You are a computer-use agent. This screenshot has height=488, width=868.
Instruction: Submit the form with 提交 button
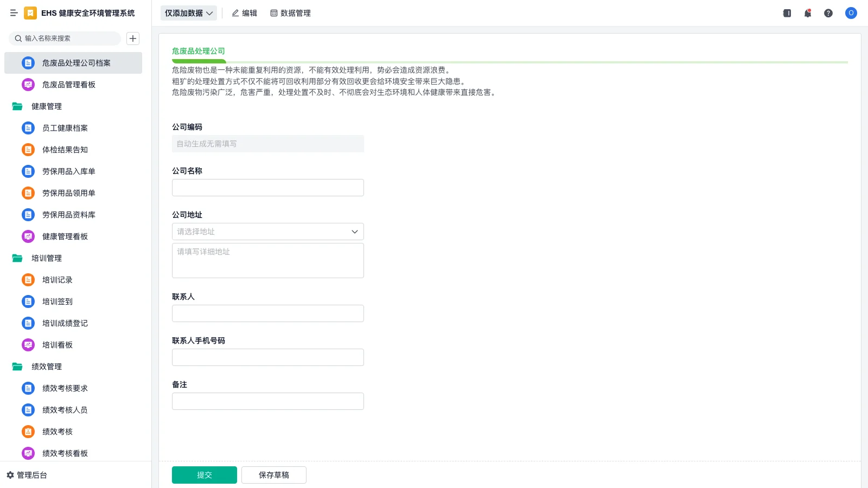coord(204,474)
